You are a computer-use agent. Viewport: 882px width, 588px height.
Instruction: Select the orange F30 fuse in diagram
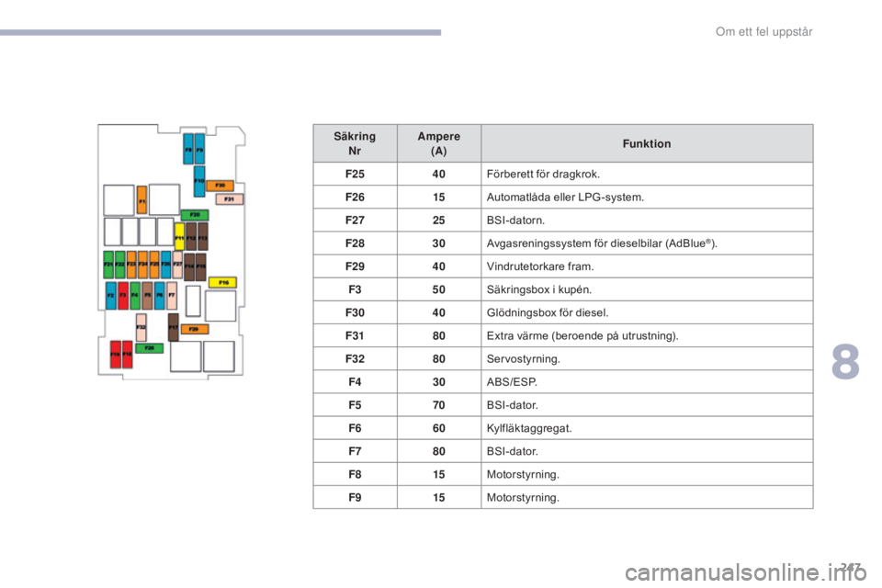pos(220,185)
